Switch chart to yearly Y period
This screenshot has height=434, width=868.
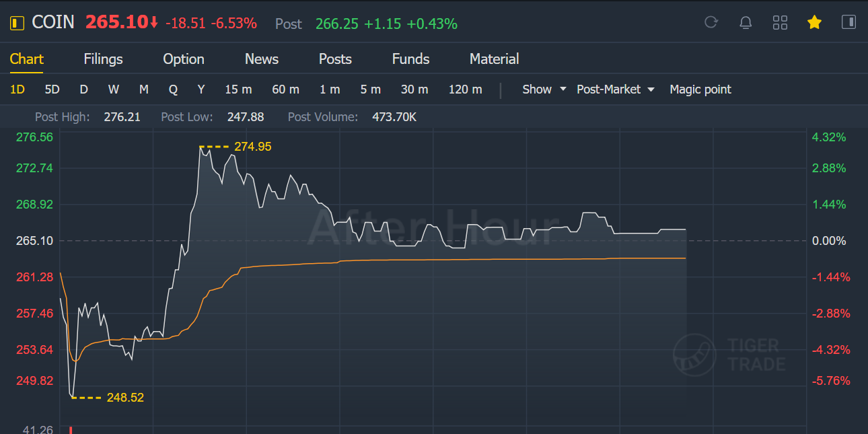[201, 89]
